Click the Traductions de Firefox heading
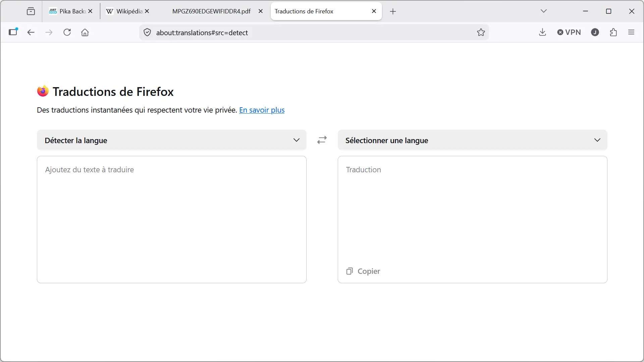The width and height of the screenshot is (644, 362). [113, 92]
